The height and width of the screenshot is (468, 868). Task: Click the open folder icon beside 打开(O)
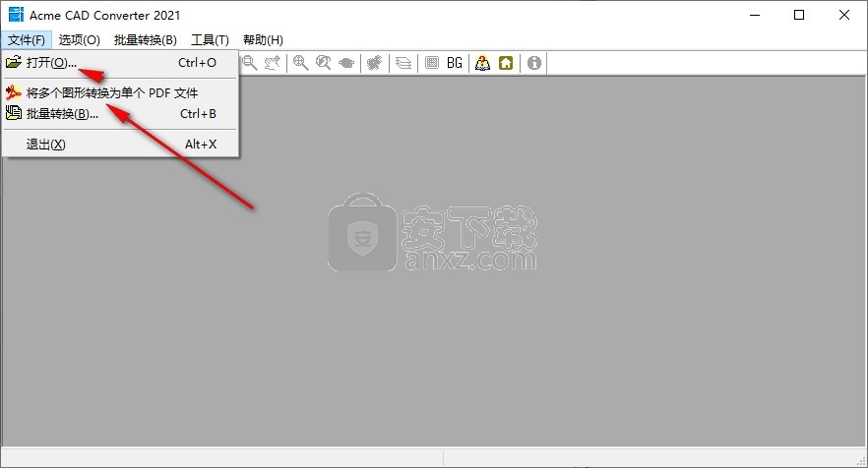[x=14, y=62]
